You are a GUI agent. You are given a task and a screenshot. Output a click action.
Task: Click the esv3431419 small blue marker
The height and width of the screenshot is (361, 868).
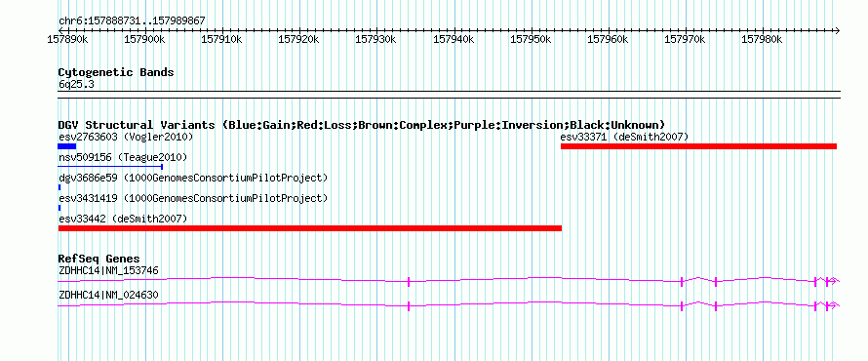tap(59, 208)
